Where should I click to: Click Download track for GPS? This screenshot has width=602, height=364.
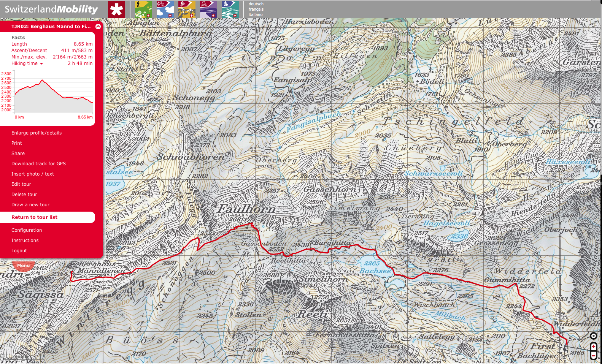coord(38,164)
